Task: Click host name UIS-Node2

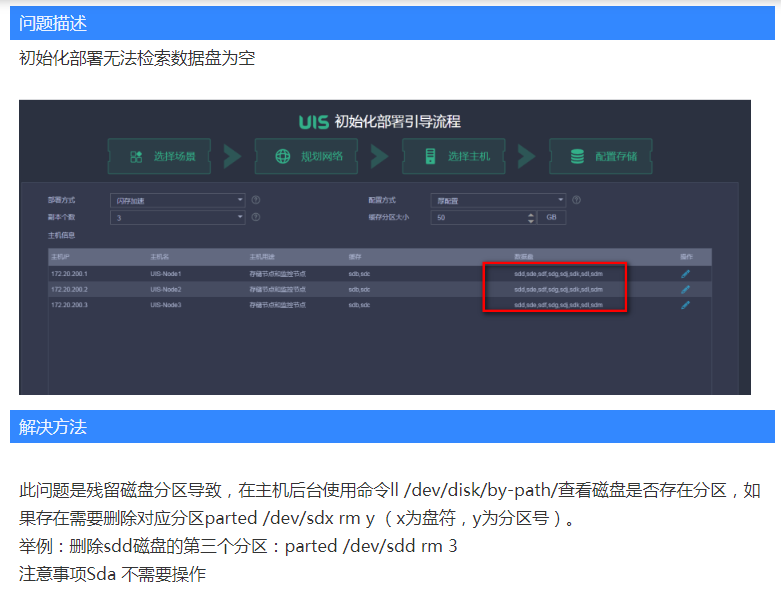Action: [166, 289]
